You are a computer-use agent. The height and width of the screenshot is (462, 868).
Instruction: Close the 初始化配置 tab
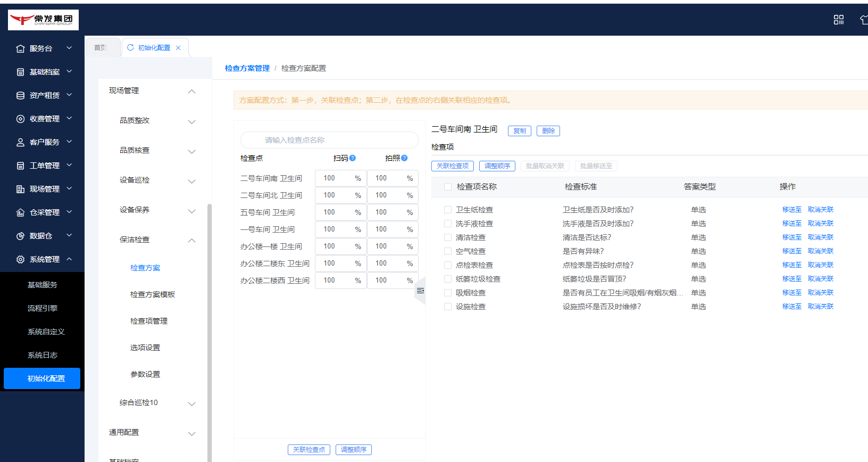pyautogui.click(x=178, y=48)
